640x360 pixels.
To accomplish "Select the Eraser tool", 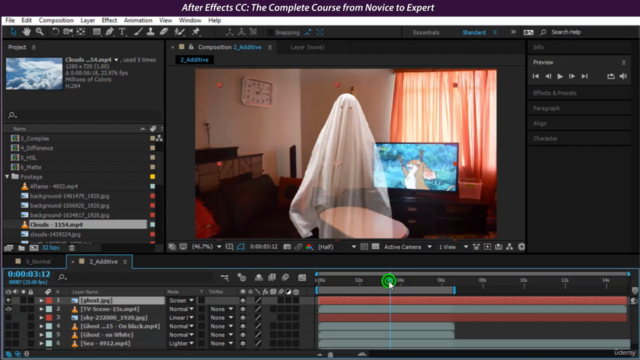I will pyautogui.click(x=164, y=32).
